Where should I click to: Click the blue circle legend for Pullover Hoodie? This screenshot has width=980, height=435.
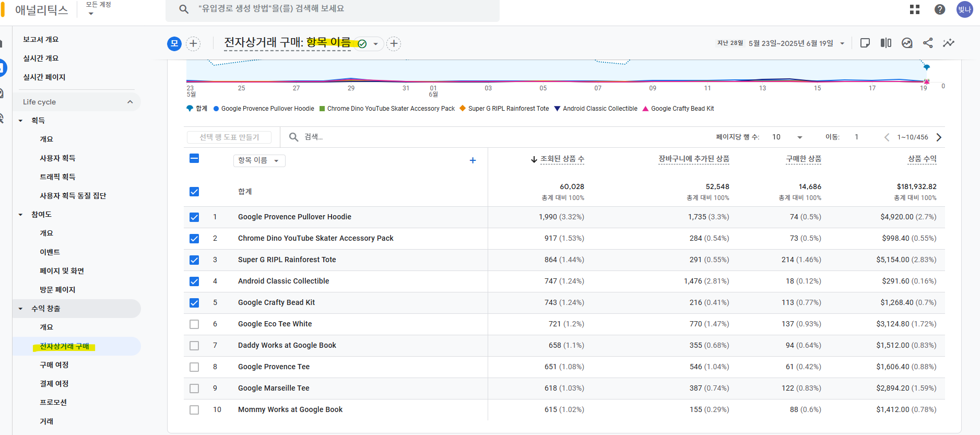point(216,109)
